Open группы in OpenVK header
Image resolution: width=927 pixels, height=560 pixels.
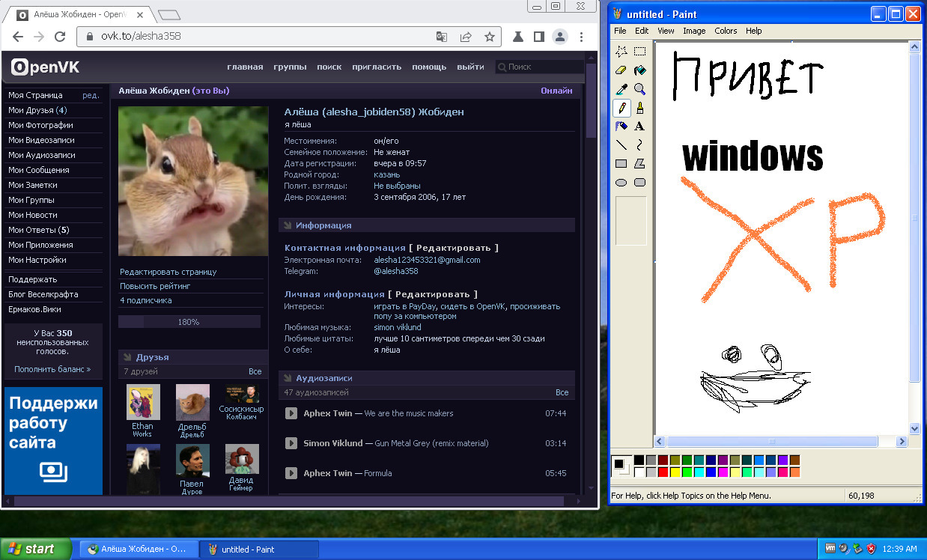pyautogui.click(x=290, y=67)
